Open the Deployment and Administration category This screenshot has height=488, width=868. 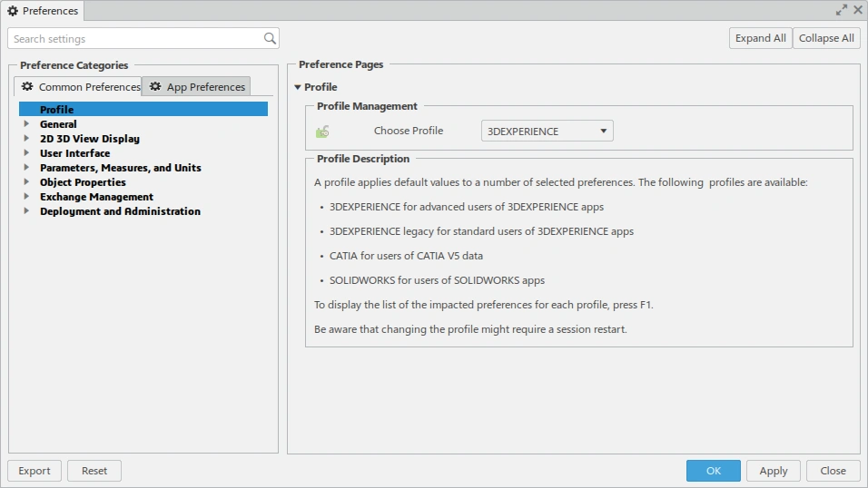click(26, 211)
